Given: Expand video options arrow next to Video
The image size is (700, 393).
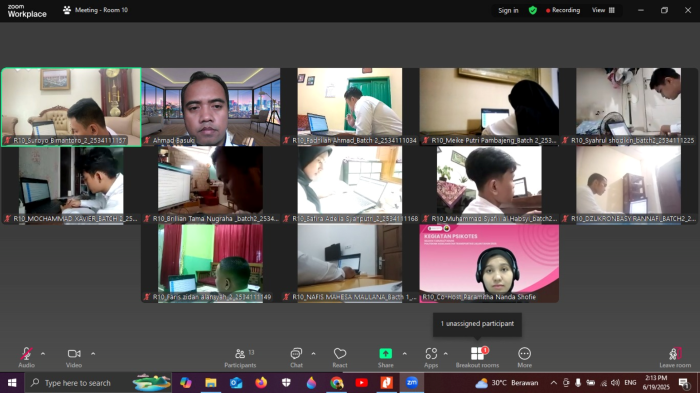Looking at the screenshot, I should coord(93,354).
